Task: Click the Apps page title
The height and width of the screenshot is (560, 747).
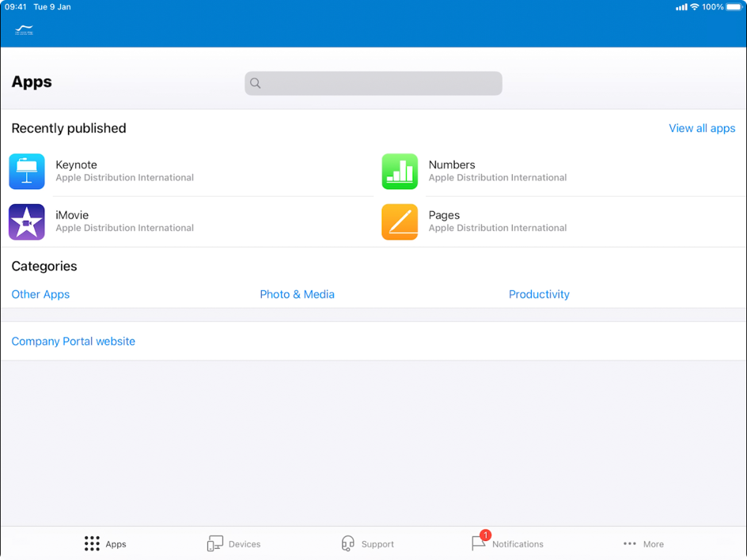Action: (x=32, y=82)
